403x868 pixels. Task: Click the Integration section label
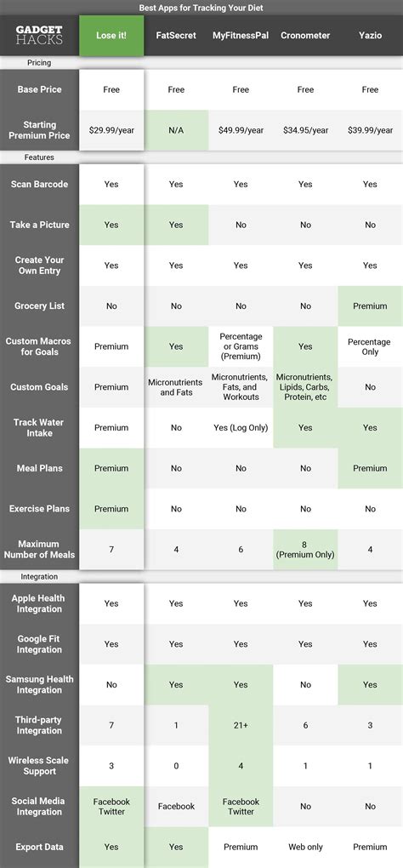[39, 576]
